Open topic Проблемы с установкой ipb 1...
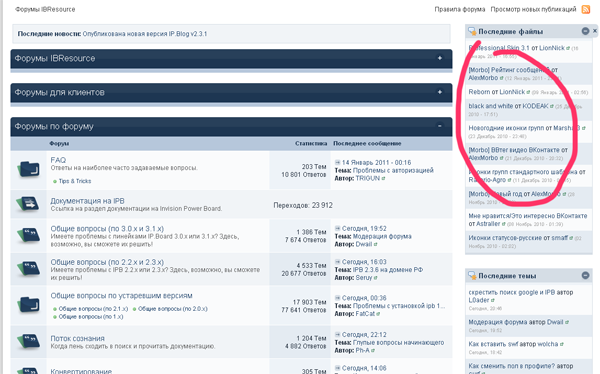 pos(399,306)
